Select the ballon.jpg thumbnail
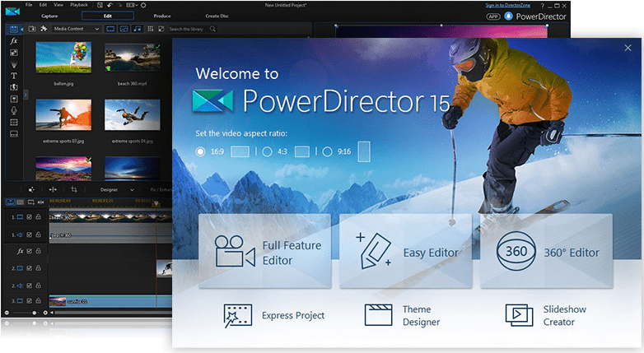Viewport: 644px width, 353px height. tap(63, 58)
